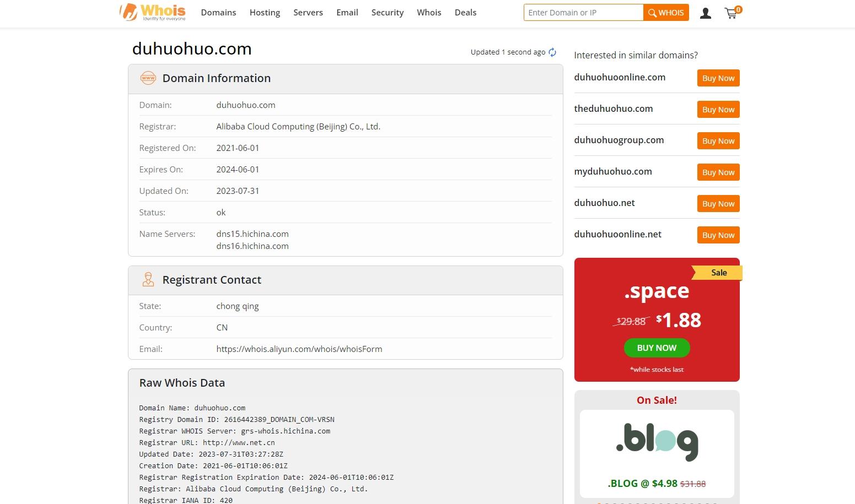The height and width of the screenshot is (504, 855).
Task: Click the Whois logo
Action: pos(153,12)
